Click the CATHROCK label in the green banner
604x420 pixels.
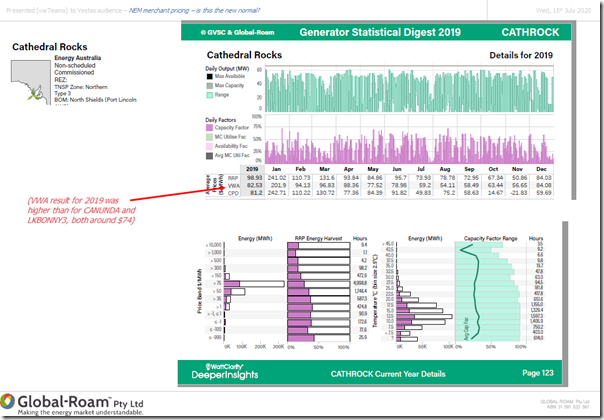[x=530, y=32]
